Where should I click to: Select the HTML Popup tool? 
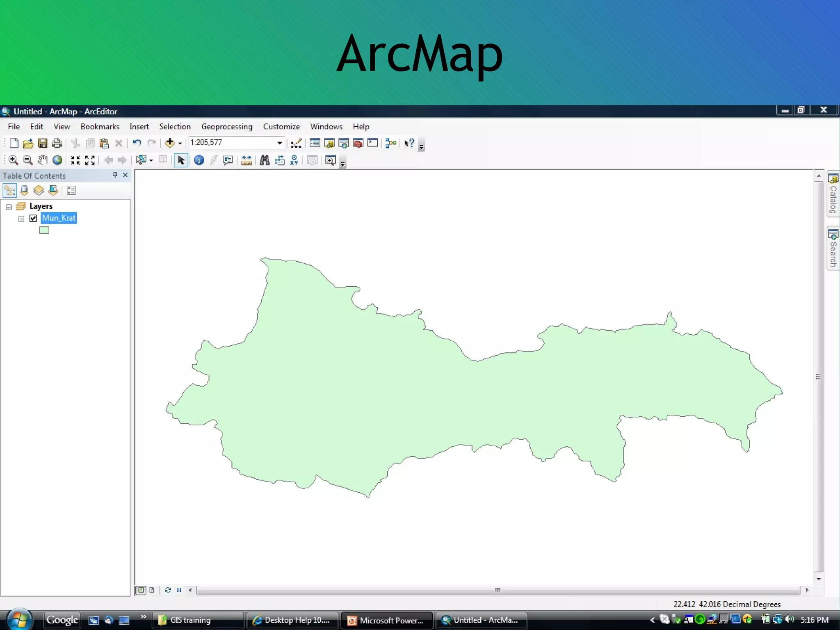click(228, 160)
